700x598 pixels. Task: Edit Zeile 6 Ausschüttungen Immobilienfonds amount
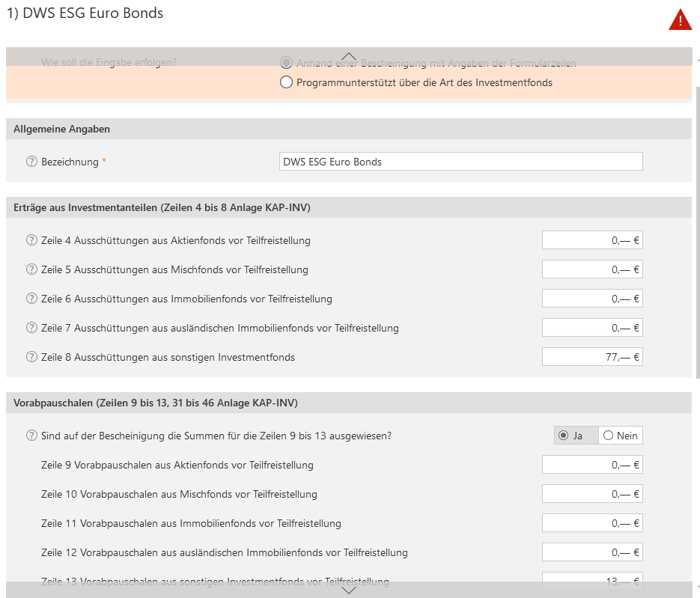tap(592, 299)
